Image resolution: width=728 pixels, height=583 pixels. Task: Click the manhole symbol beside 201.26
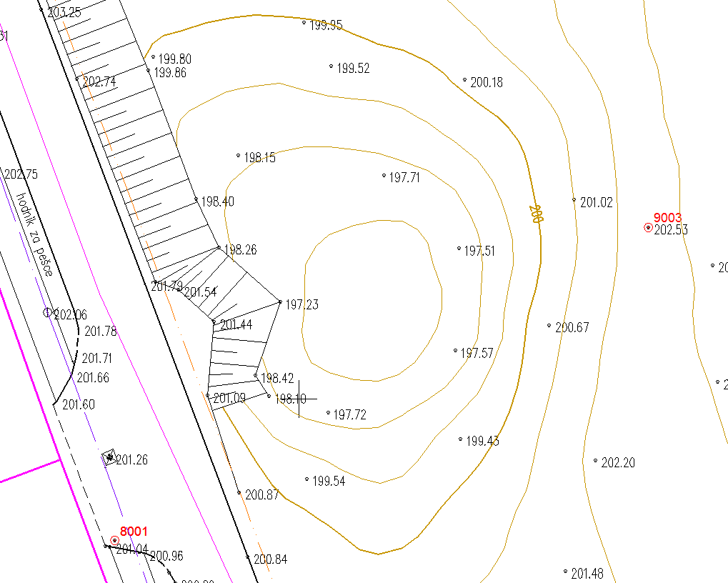pos(109,457)
